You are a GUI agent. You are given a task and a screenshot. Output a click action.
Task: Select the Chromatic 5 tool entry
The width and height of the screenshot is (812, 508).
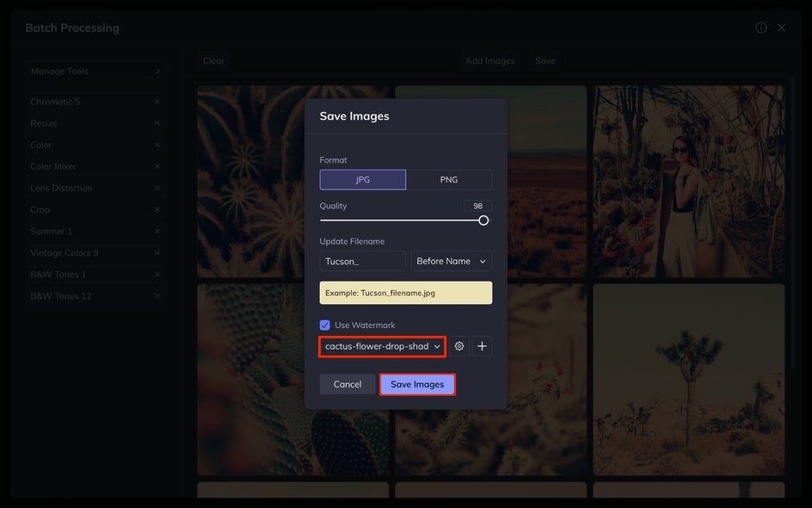click(x=95, y=102)
